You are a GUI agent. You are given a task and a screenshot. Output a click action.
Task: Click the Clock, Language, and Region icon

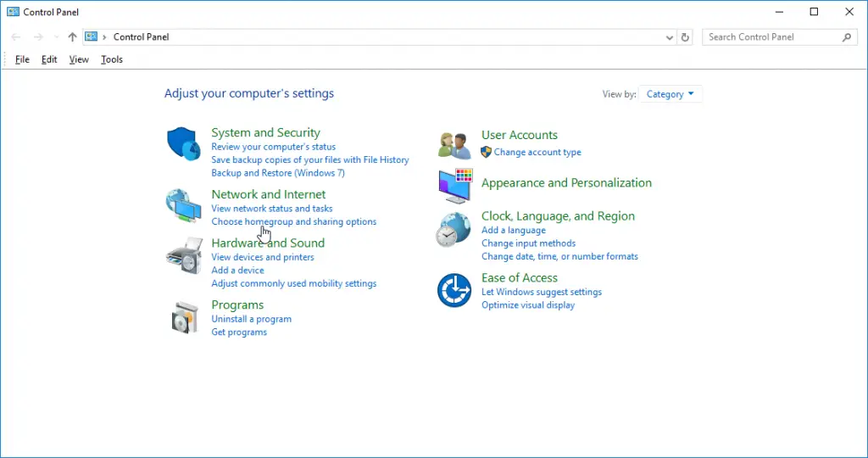tap(454, 229)
